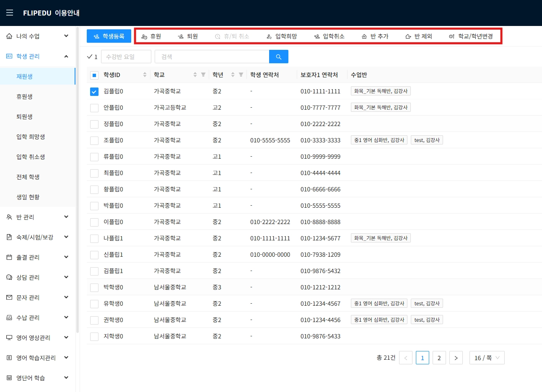Viewport: 542px width, 392px height.
Task: Tick the 박학생0 row checkbox
Action: 94,288
